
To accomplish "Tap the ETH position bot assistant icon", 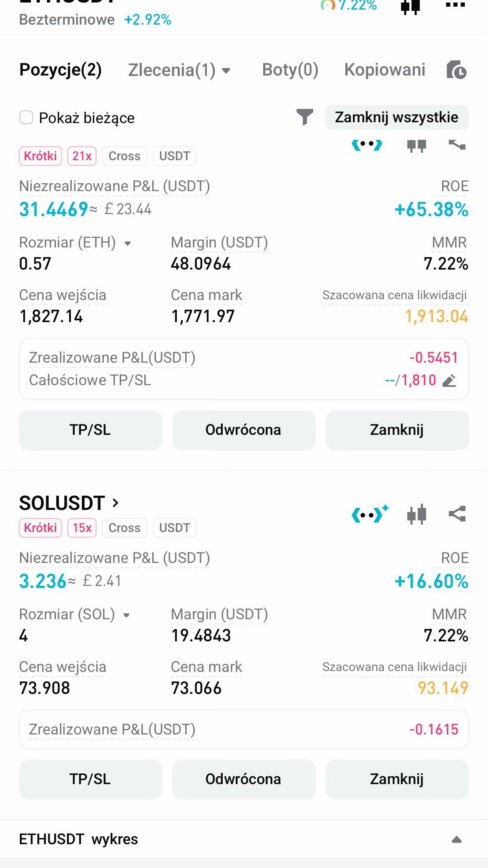I will click(x=367, y=144).
